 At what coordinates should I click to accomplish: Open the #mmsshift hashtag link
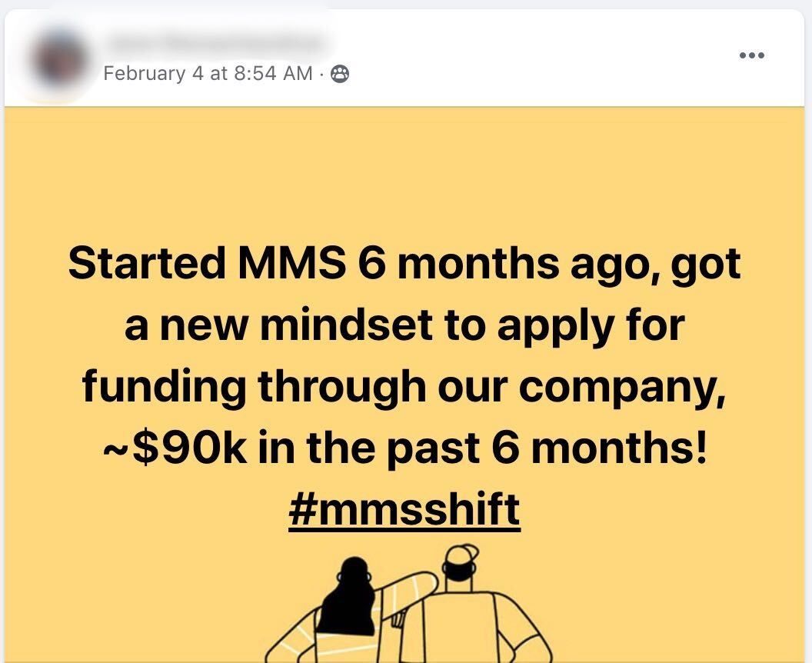click(x=404, y=508)
